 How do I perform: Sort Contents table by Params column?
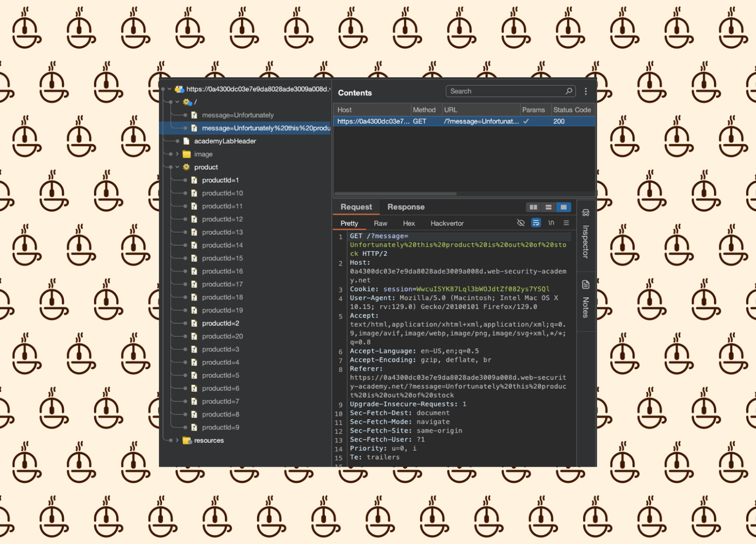[535, 110]
